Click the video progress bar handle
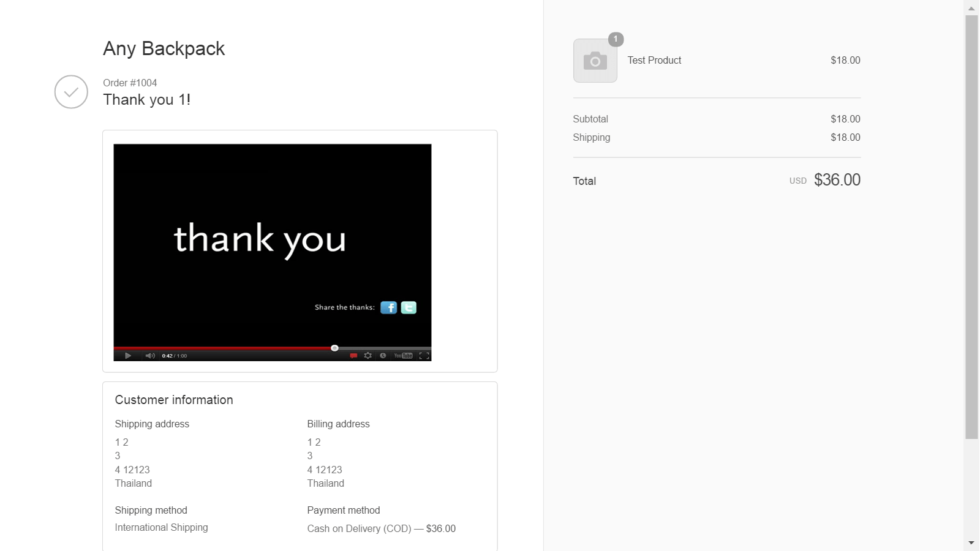980x551 pixels. [334, 348]
